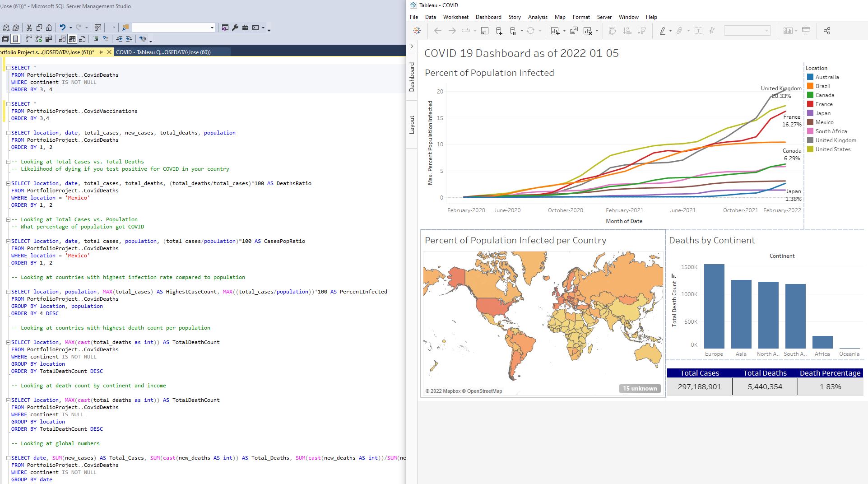This screenshot has width=868, height=484.
Task: Collapse the CovidVaccinations SELECT block
Action: tap(8, 104)
